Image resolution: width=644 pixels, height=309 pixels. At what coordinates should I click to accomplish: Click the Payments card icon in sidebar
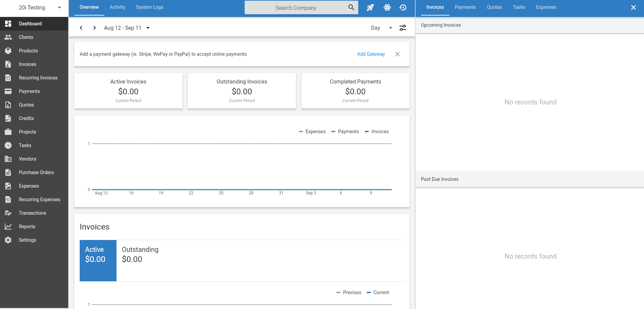pyautogui.click(x=8, y=91)
